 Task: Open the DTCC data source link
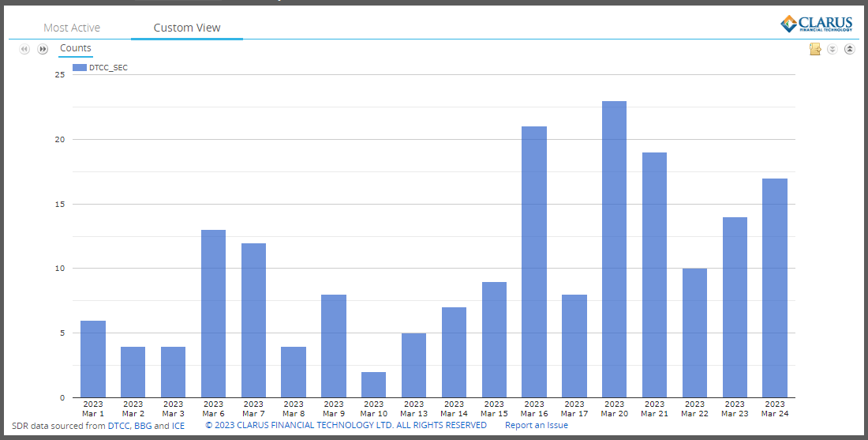(119, 426)
